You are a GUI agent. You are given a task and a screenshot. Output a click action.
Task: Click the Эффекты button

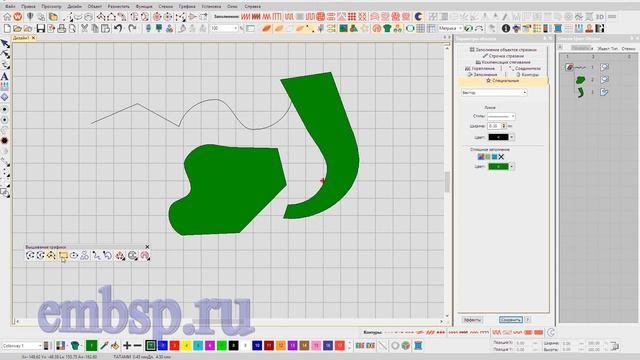point(472,320)
